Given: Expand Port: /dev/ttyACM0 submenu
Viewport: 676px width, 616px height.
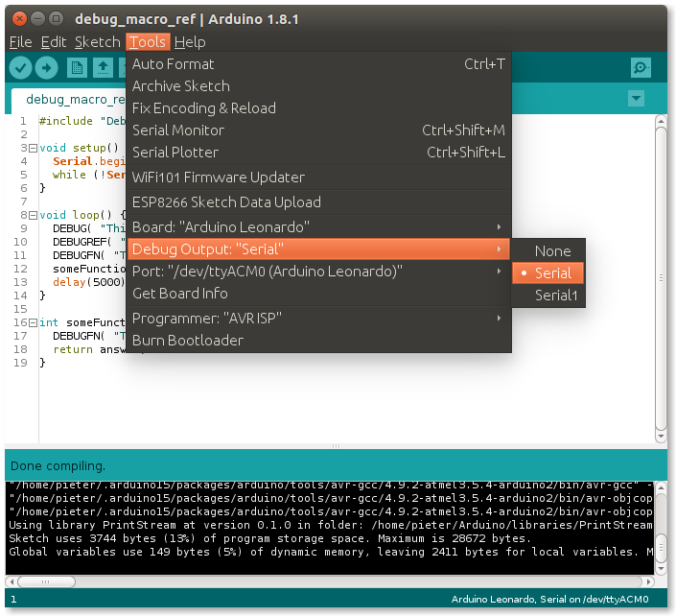Looking at the screenshot, I should click(318, 272).
